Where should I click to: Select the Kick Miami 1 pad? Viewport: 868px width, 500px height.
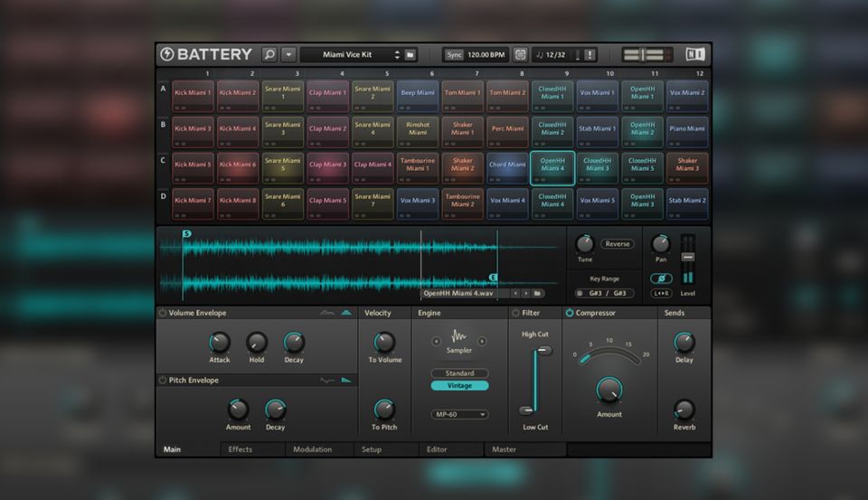point(193,93)
